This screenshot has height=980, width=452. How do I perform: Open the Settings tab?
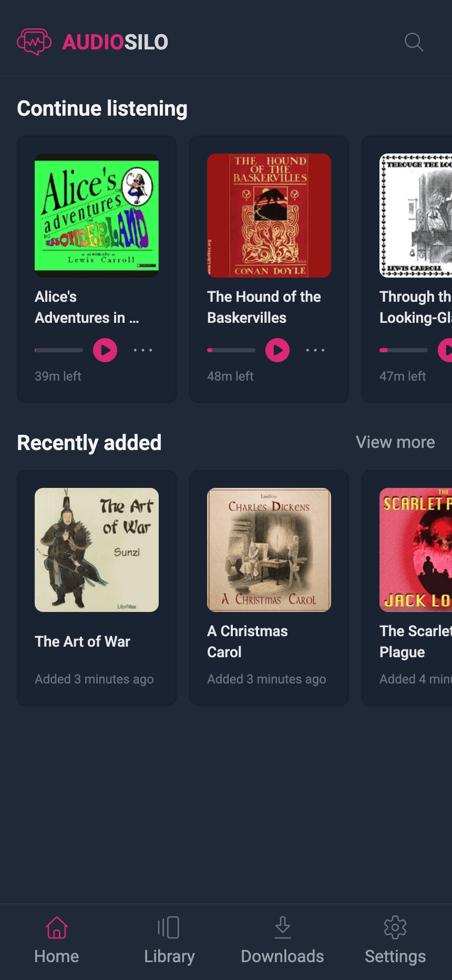[x=395, y=941]
